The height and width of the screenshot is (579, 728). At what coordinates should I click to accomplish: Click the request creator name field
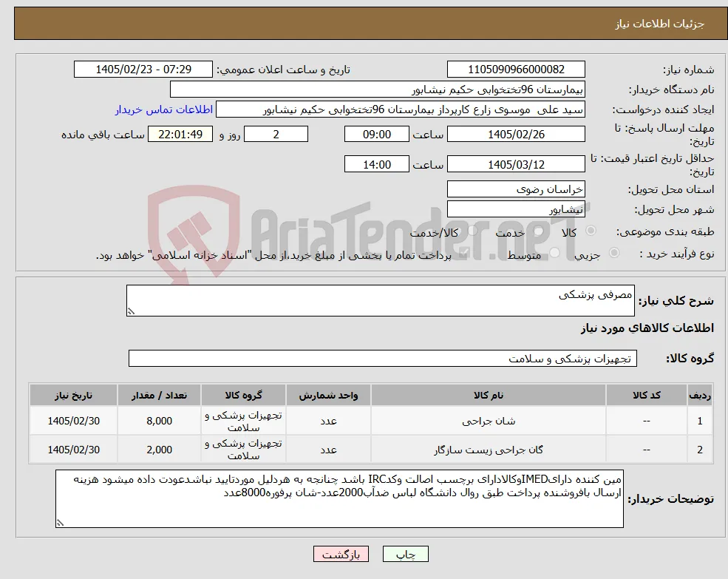tap(400, 109)
